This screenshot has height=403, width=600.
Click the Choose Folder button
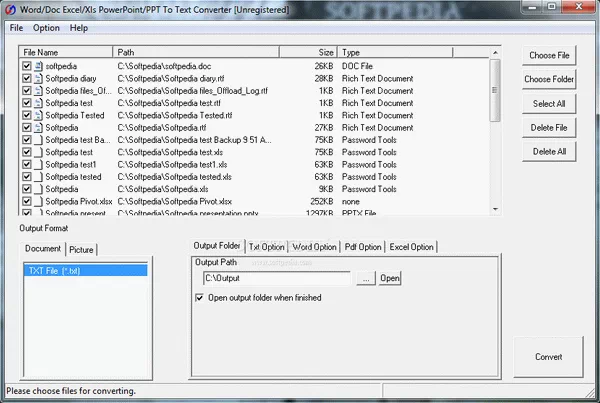[549, 79]
